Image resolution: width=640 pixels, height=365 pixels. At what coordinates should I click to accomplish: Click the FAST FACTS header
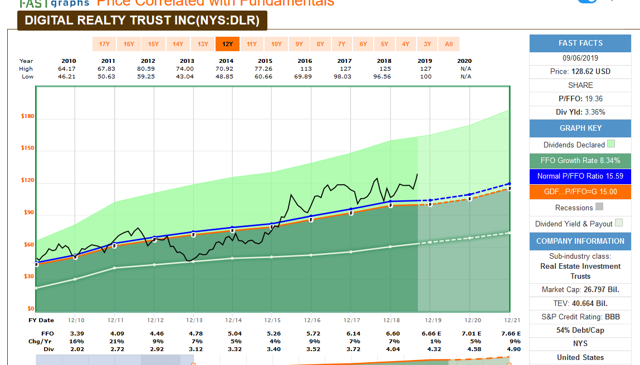coord(580,43)
